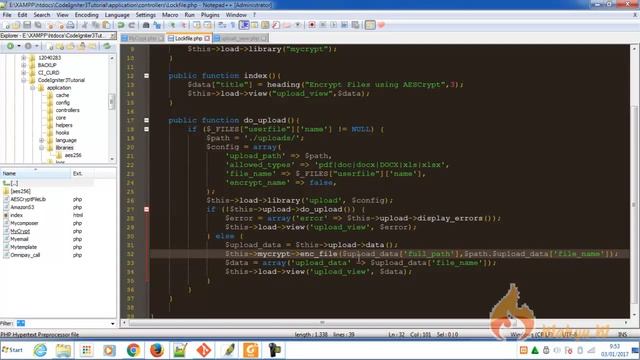The height and width of the screenshot is (360, 640).
Task: Expand the BACKUP folder node
Action: (24, 65)
